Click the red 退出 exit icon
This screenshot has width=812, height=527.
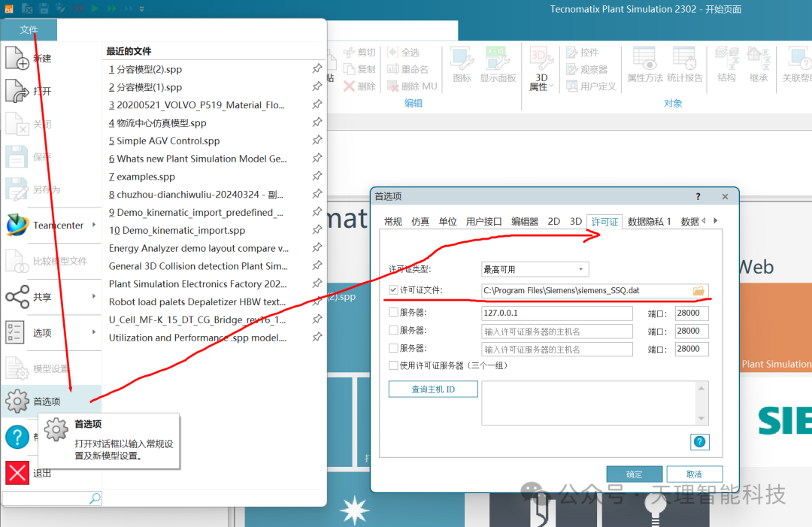coord(17,473)
